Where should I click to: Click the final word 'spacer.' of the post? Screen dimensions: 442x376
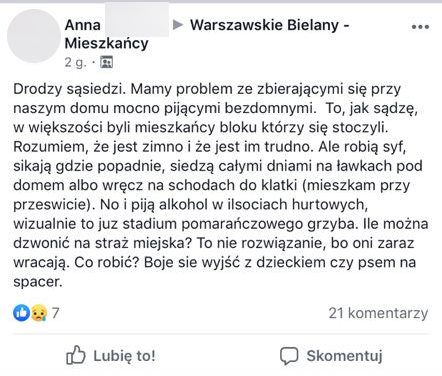coord(38,282)
